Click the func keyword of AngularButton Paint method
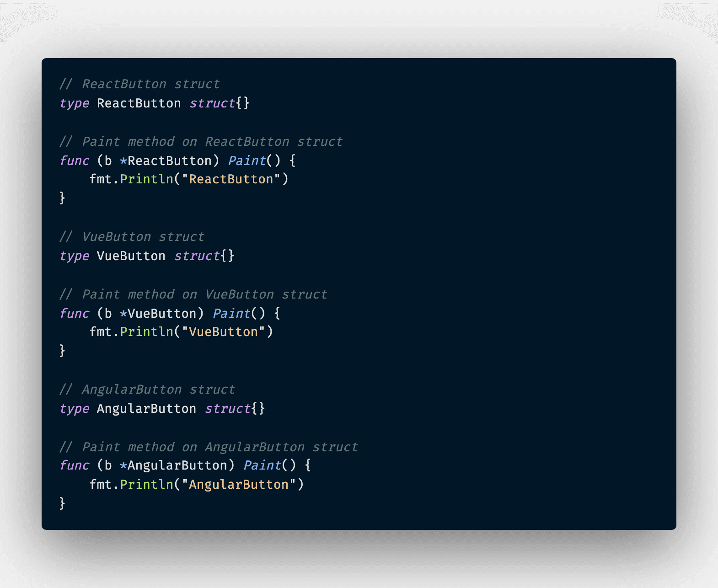This screenshot has height=588, width=718. 75,465
